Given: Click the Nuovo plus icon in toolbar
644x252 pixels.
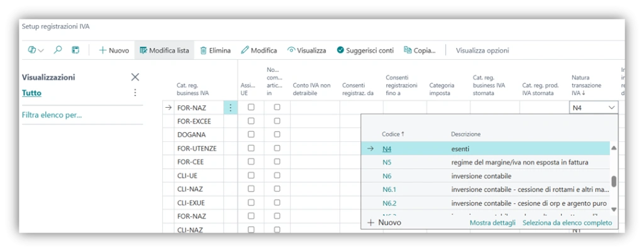Looking at the screenshot, I should tap(103, 50).
